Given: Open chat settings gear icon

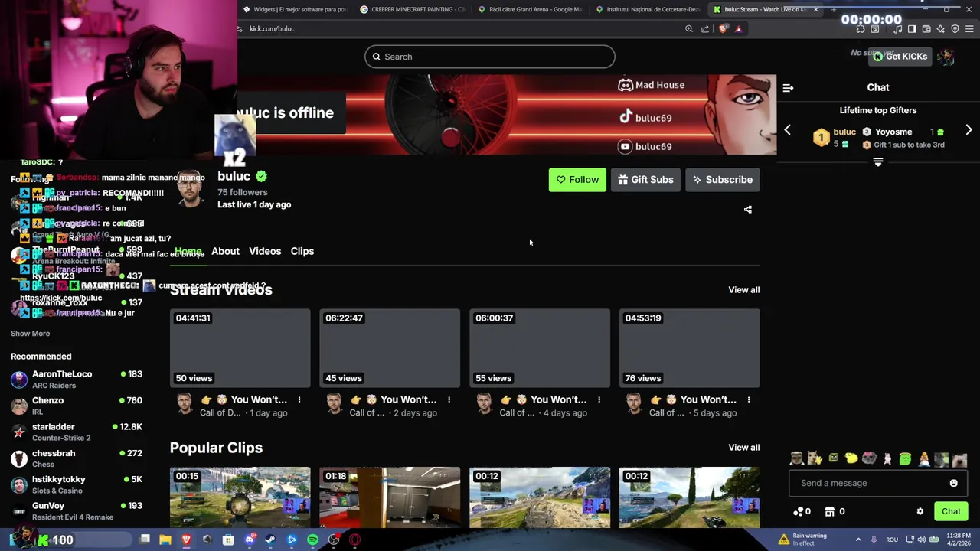Looking at the screenshot, I should [920, 511].
